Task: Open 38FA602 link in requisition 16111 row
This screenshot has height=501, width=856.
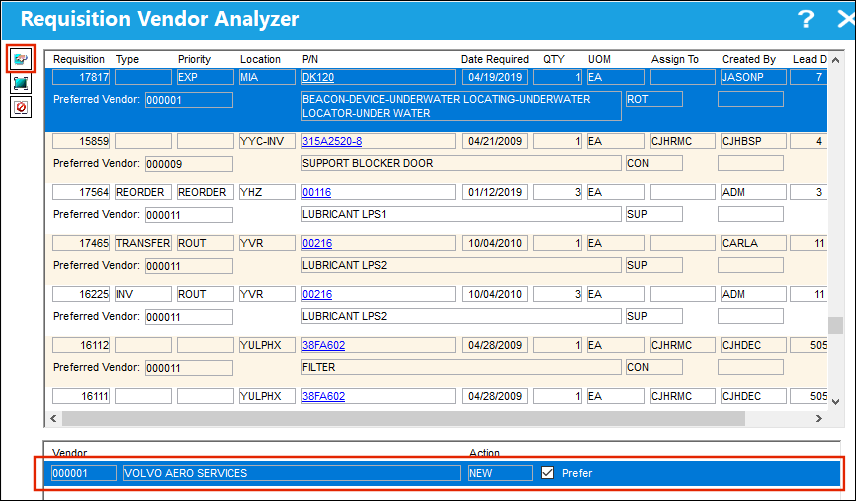Action: pos(323,396)
